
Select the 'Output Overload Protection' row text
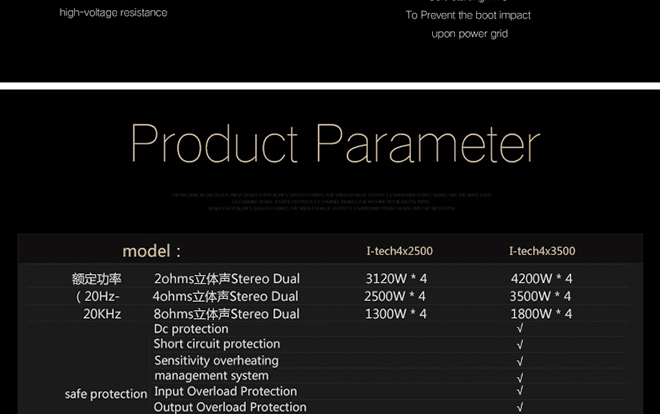(230, 407)
